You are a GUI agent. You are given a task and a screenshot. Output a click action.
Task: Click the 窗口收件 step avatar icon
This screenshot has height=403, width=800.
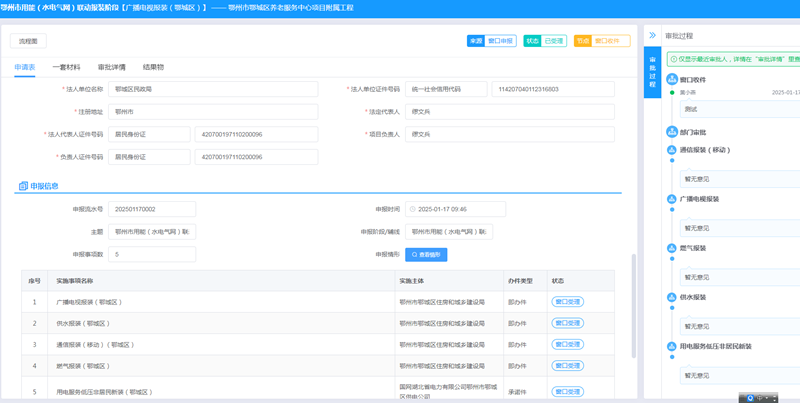click(x=672, y=79)
